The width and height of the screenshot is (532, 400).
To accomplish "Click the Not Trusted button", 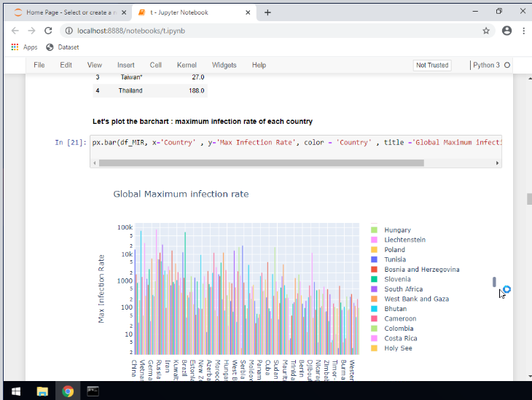I will point(432,65).
